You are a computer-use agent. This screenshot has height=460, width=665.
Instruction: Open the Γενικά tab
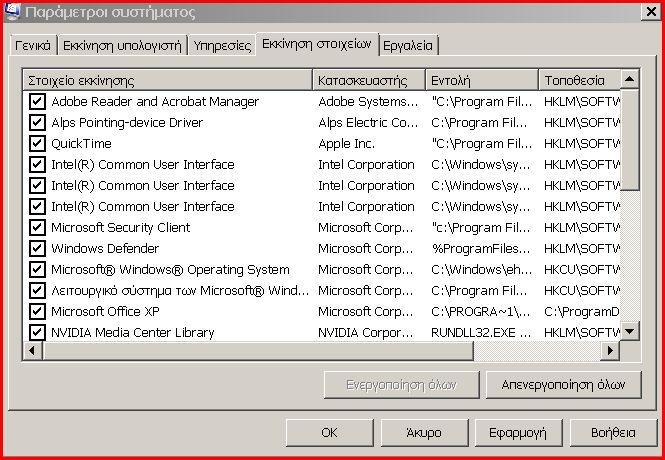[x=33, y=45]
